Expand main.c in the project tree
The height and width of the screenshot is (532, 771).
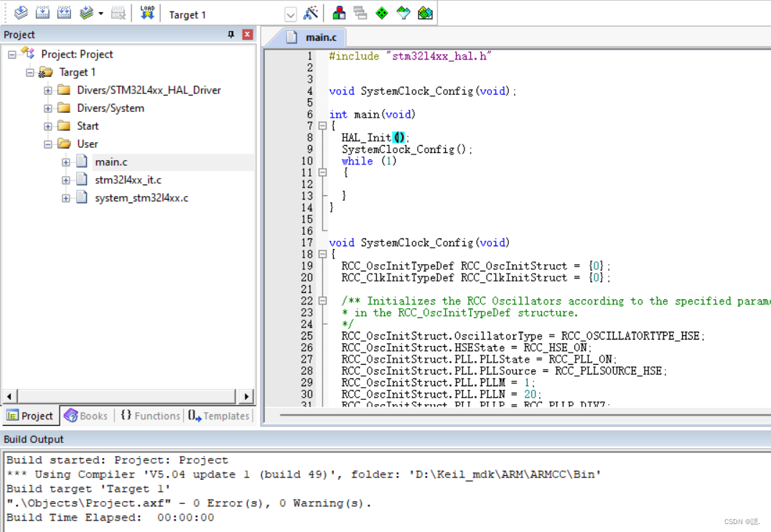pyautogui.click(x=65, y=162)
